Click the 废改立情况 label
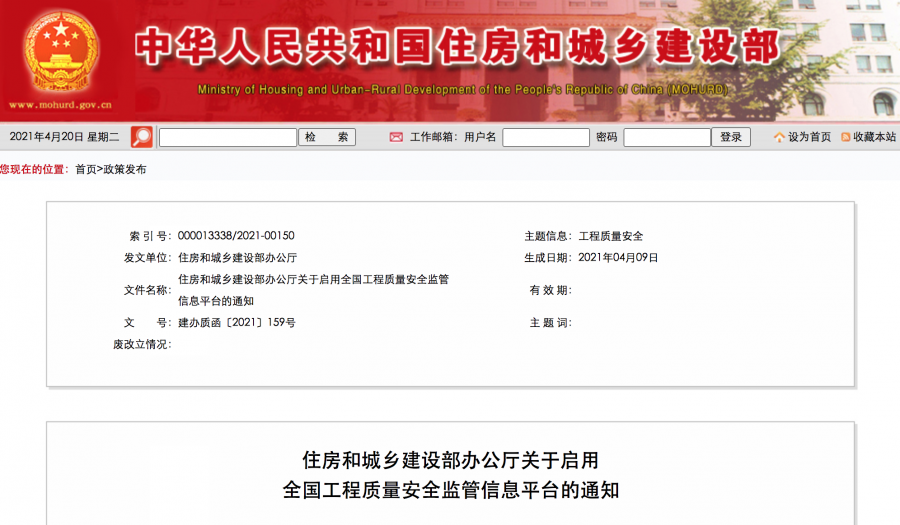 [x=142, y=344]
